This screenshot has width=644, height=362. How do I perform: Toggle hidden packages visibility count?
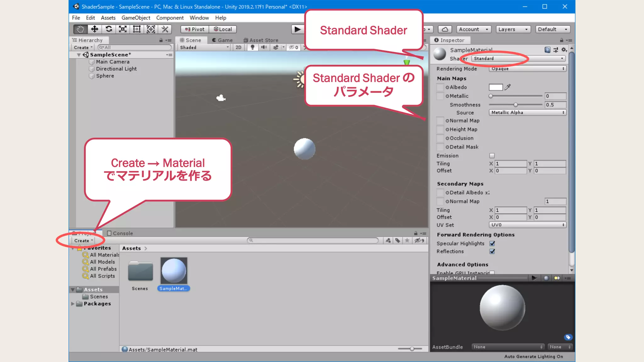[419, 240]
